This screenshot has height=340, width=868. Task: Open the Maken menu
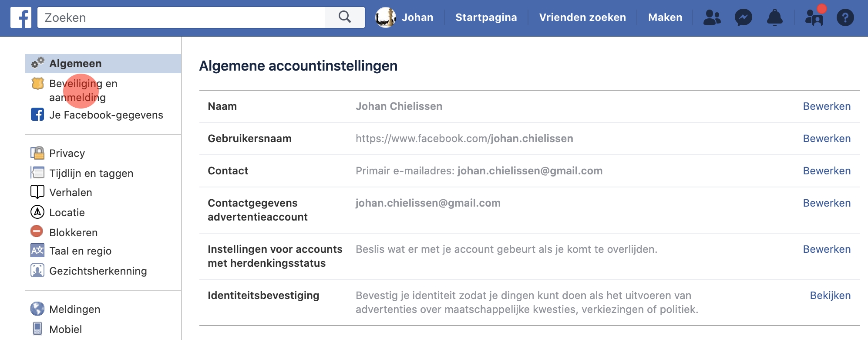(665, 18)
